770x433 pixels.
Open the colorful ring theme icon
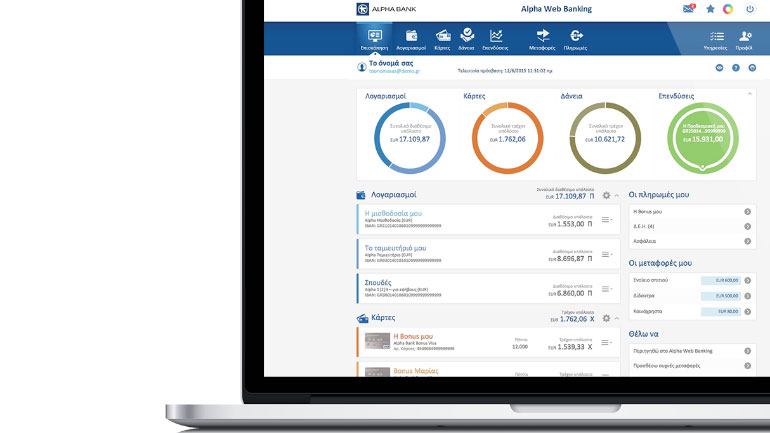coord(729,9)
